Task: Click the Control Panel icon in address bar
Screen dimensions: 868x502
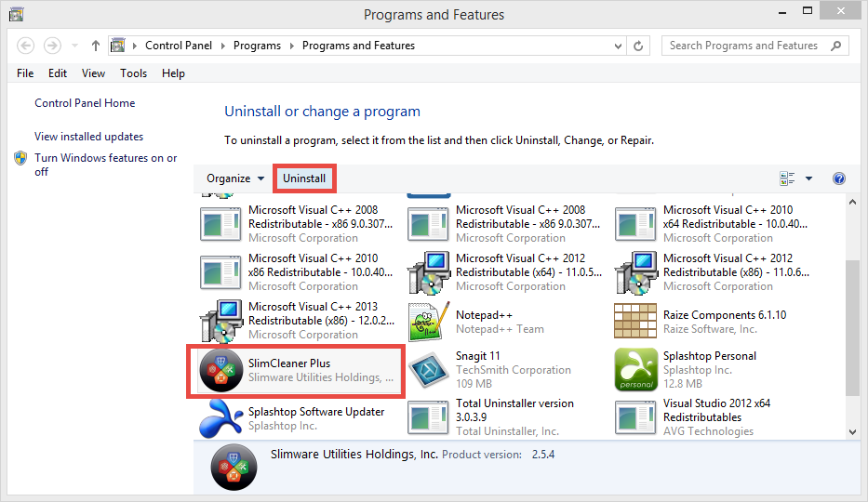Action: click(117, 46)
